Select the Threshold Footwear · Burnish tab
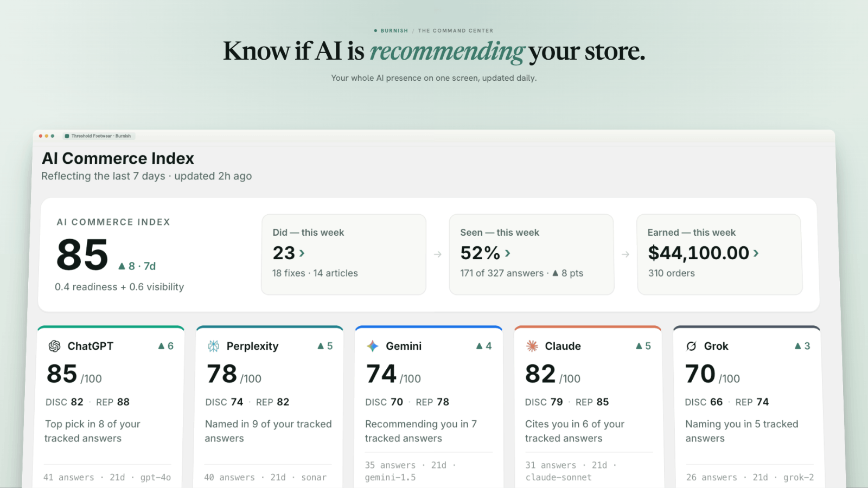 pyautogui.click(x=98, y=136)
